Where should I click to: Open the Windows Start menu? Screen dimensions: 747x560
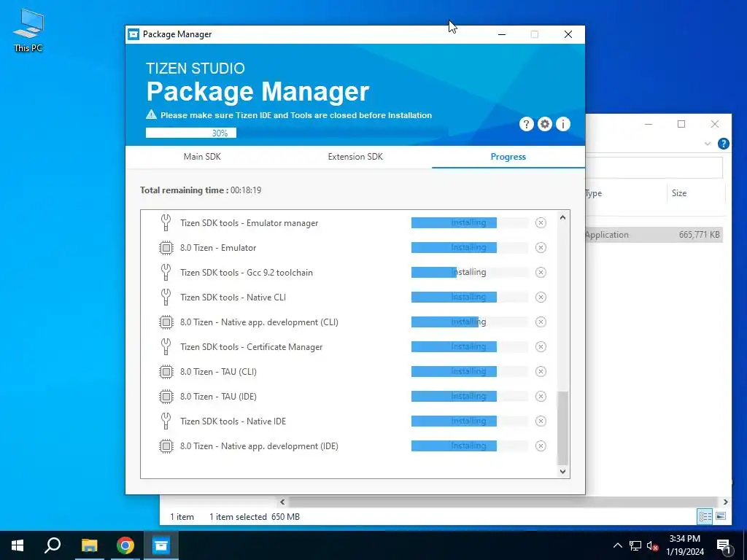(18, 545)
